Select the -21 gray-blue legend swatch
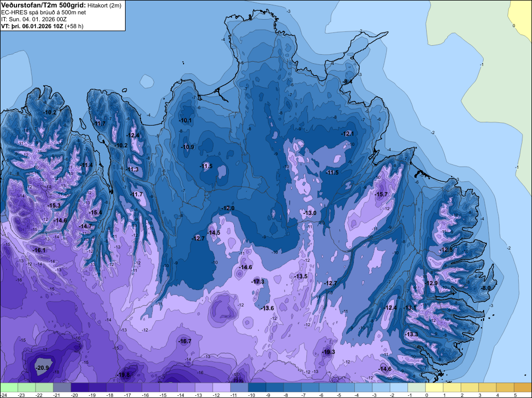532x398 pixels. pos(62,387)
